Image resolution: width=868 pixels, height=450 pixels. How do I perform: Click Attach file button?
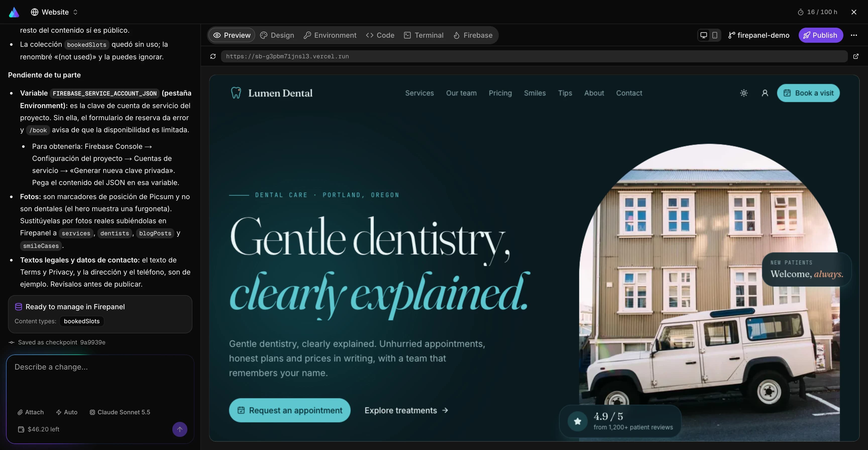point(31,412)
